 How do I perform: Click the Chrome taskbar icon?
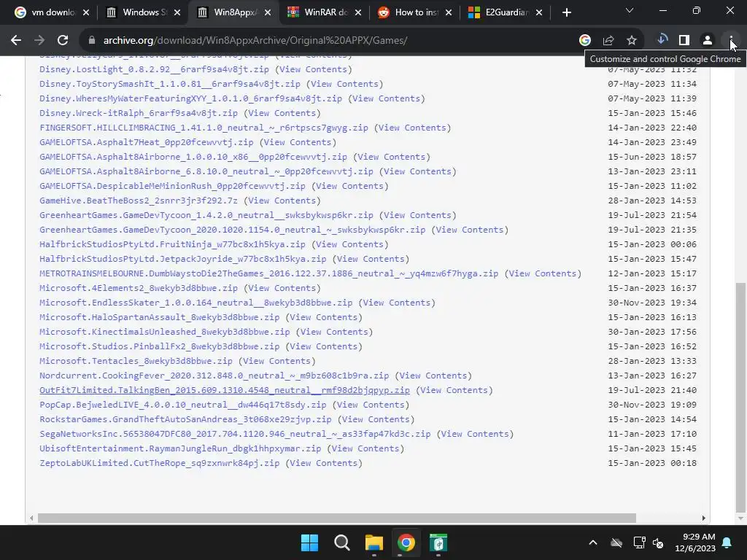(x=406, y=542)
